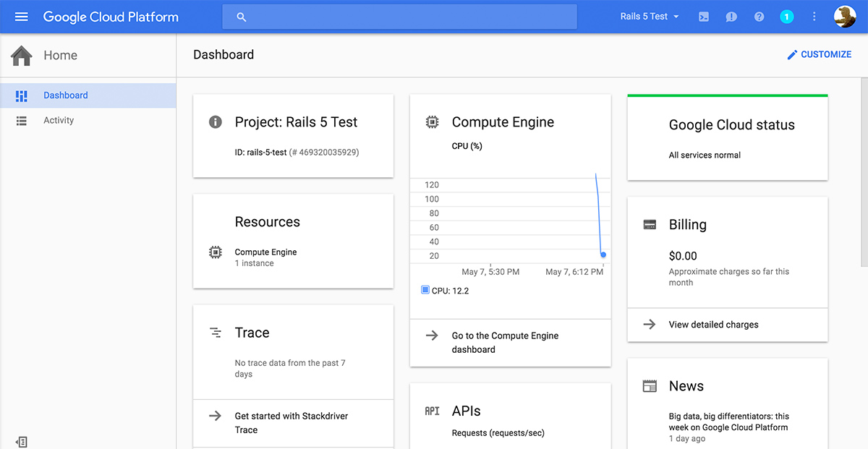Open Cloud Shell from the top bar

tap(704, 17)
